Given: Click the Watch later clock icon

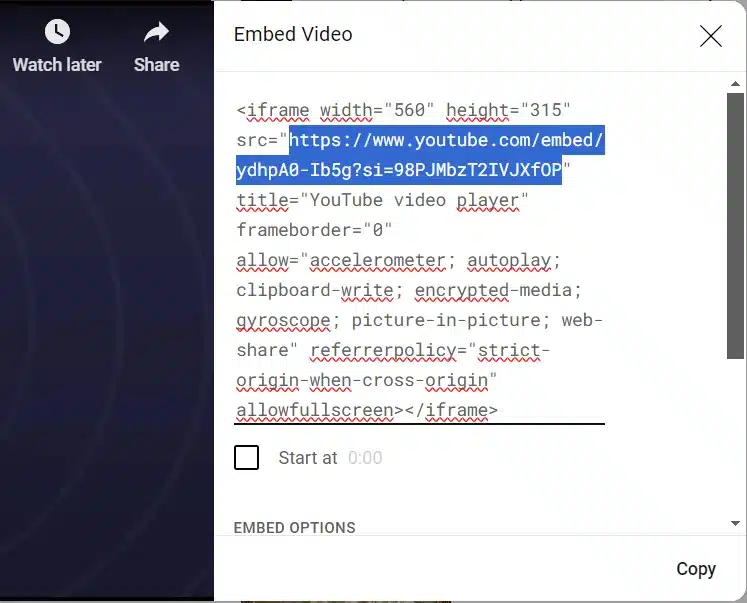Looking at the screenshot, I should [x=57, y=32].
